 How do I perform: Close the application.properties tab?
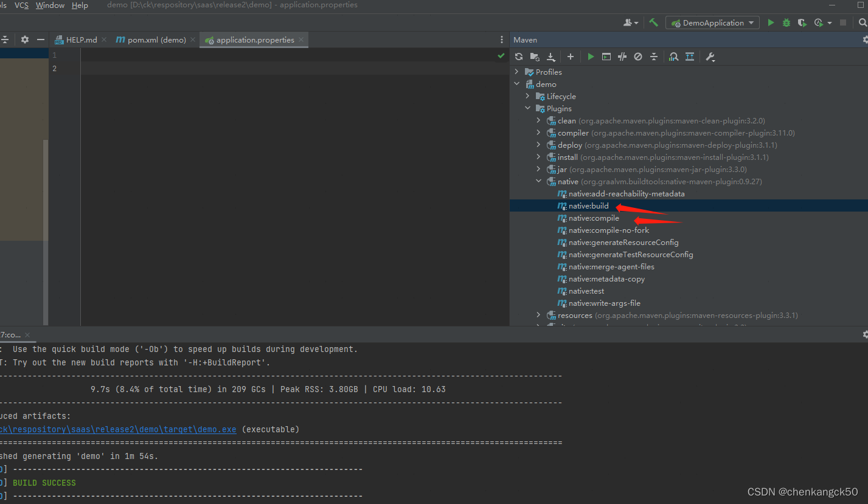301,40
